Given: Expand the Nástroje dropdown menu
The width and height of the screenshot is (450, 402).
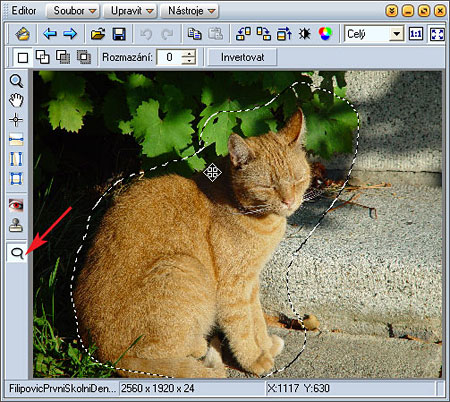Looking at the screenshot, I should 189,11.
